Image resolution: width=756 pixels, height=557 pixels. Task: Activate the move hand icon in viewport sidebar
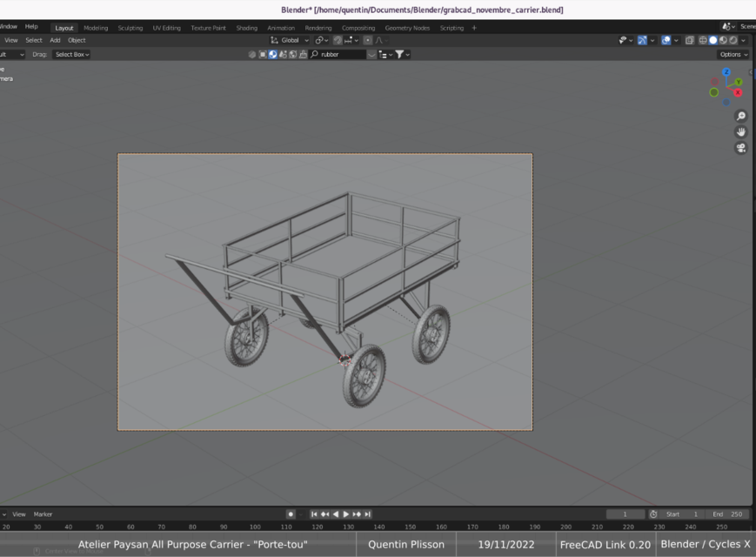(x=740, y=132)
